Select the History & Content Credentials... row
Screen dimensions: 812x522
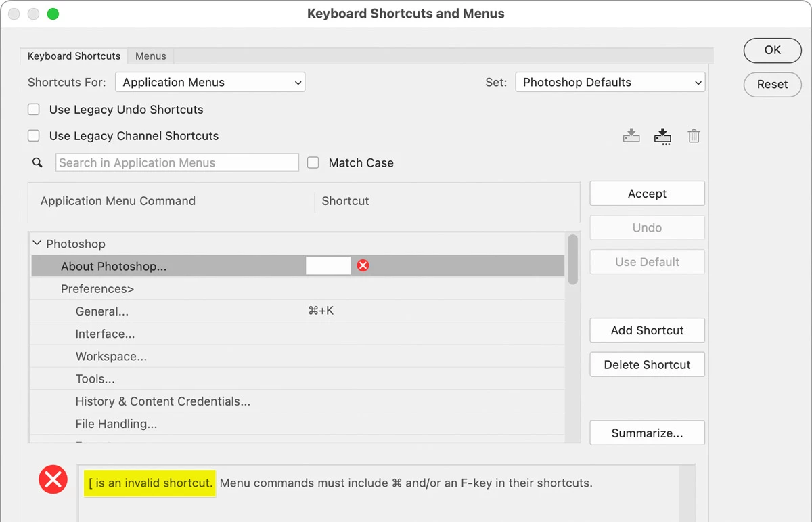tap(163, 401)
